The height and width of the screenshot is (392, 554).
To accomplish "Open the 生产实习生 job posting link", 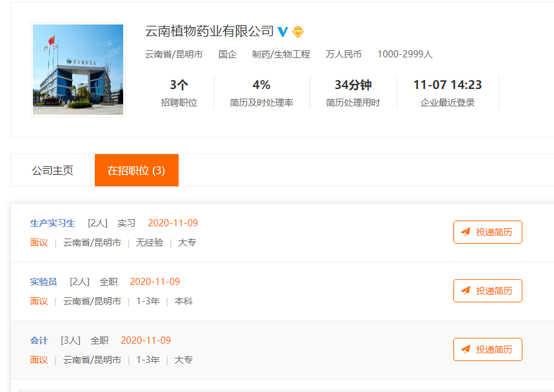I will (x=53, y=223).
